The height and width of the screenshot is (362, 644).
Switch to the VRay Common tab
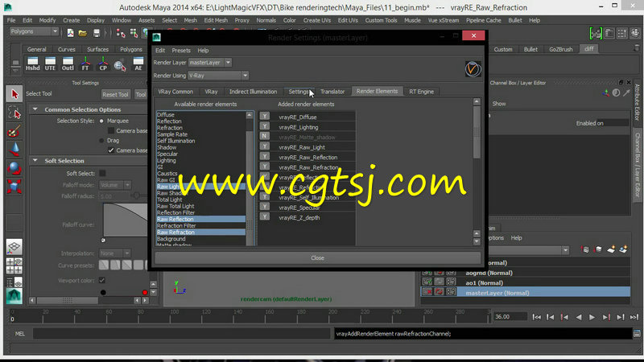click(x=175, y=92)
